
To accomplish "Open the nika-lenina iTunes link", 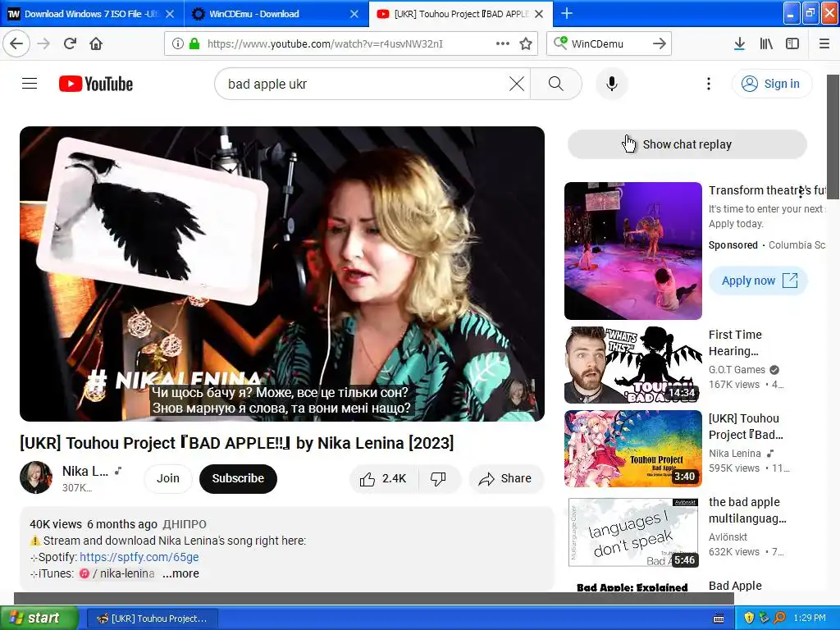I will [117, 573].
